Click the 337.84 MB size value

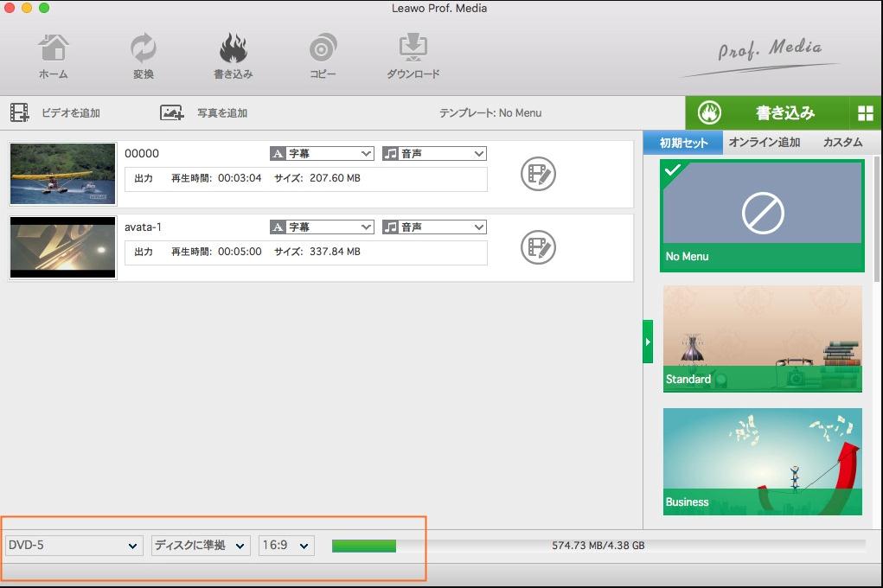coord(335,252)
